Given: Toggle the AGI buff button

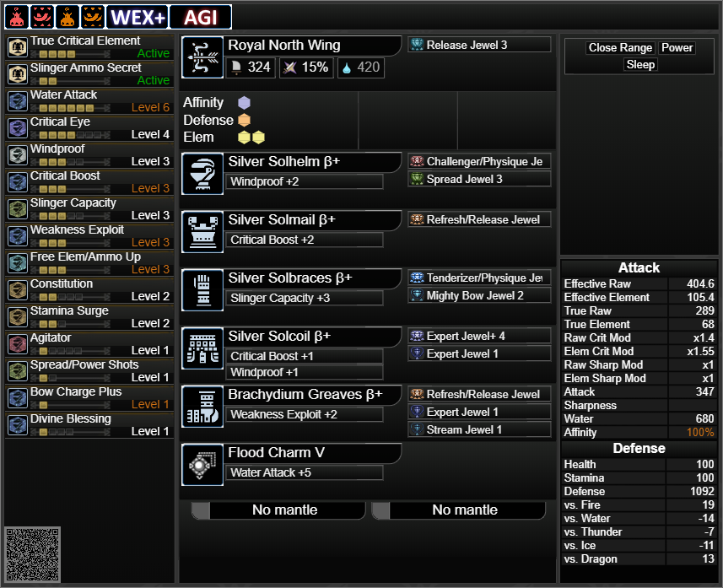Looking at the screenshot, I should (201, 17).
